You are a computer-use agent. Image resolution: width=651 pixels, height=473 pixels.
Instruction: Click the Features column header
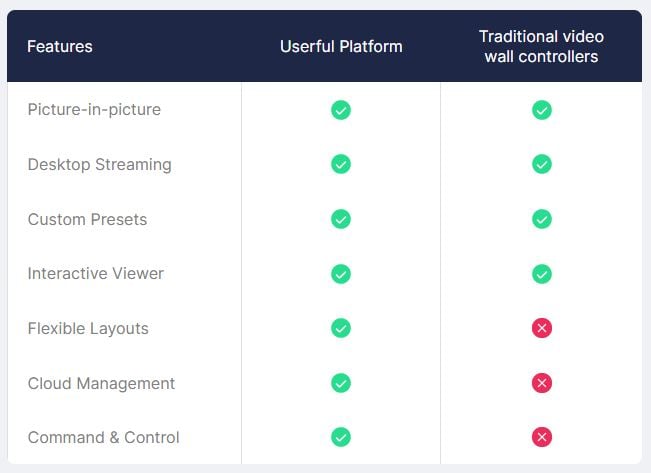60,46
